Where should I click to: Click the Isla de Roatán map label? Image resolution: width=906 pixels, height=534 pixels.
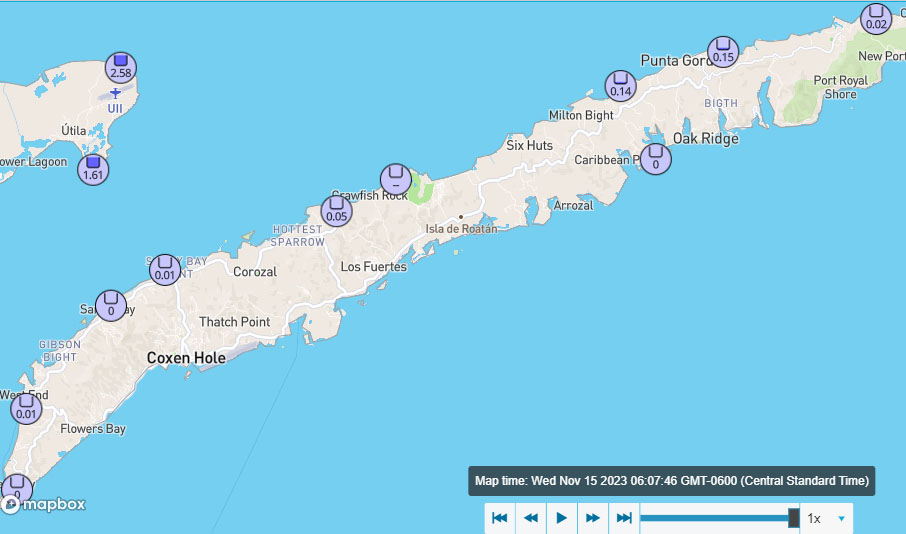coord(460,228)
